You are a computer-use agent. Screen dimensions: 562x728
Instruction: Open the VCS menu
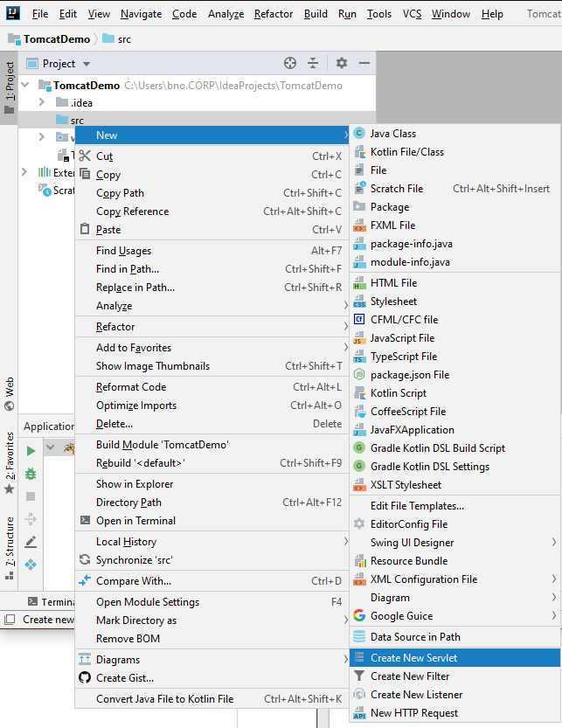coord(412,14)
